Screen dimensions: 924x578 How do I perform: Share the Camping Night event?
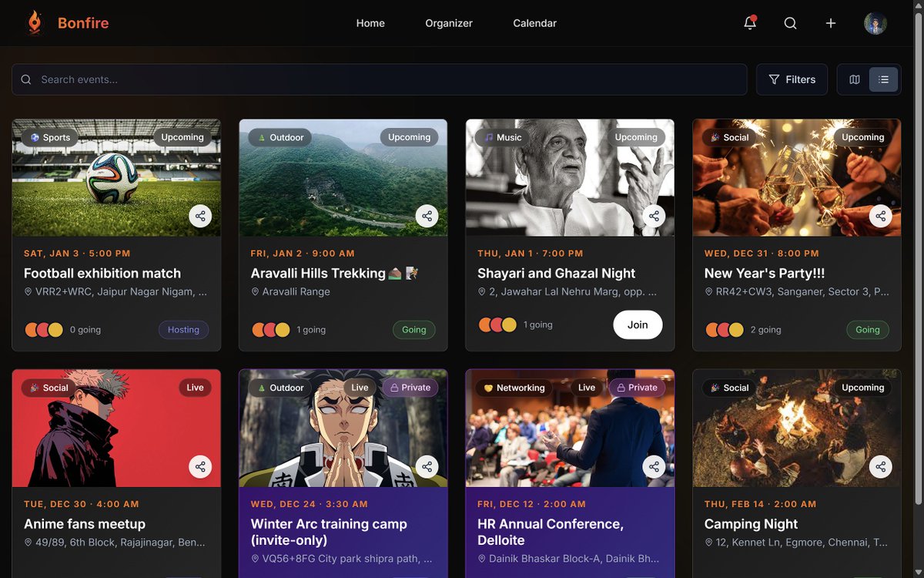881,466
